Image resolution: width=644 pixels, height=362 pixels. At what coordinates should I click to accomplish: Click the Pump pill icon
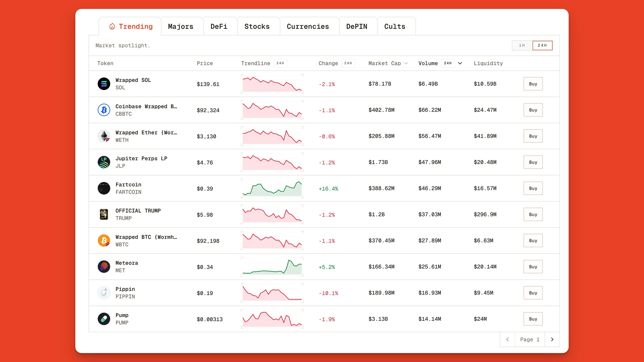click(104, 319)
